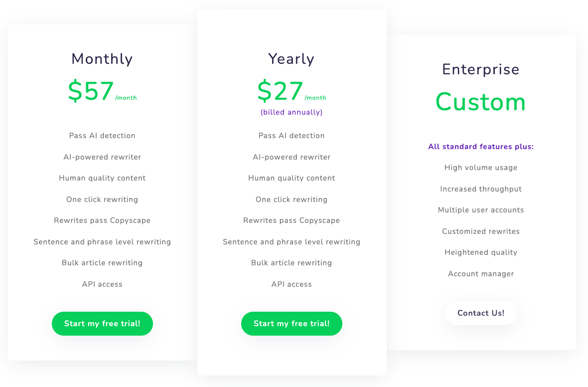Viewport: 588px width, 387px height.
Task: Click the Custom price label on Enterprise card
Action: tap(480, 102)
